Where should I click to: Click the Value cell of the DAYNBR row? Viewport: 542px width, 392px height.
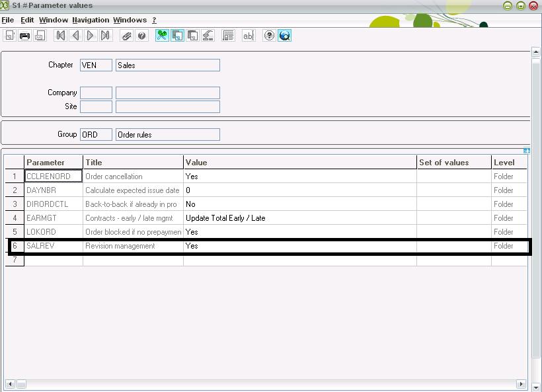click(x=300, y=190)
